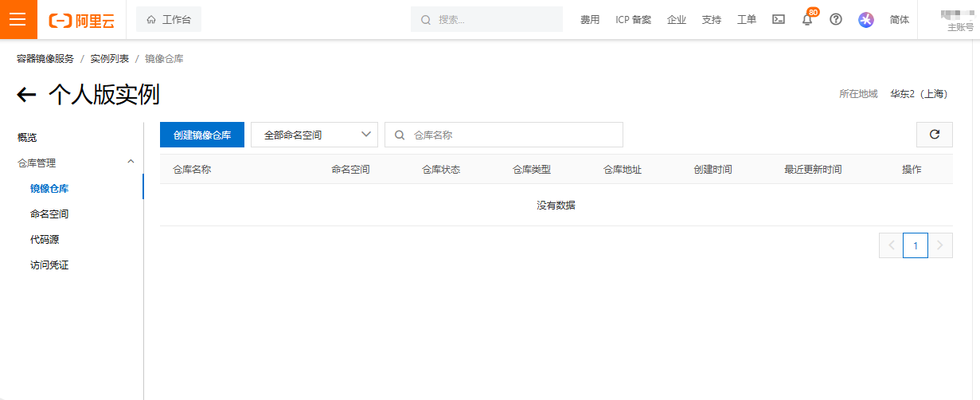The image size is (980, 400).
Task: Click the 仓库类型 column header
Action: tap(532, 170)
